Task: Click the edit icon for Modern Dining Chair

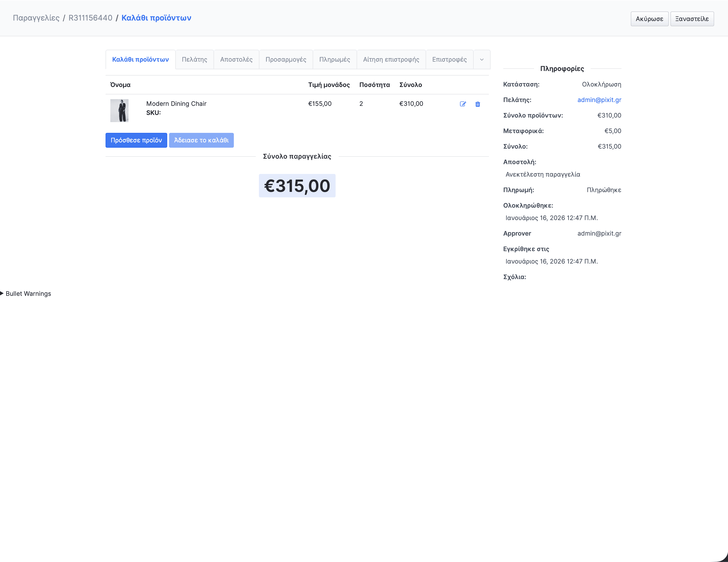Action: (x=463, y=104)
